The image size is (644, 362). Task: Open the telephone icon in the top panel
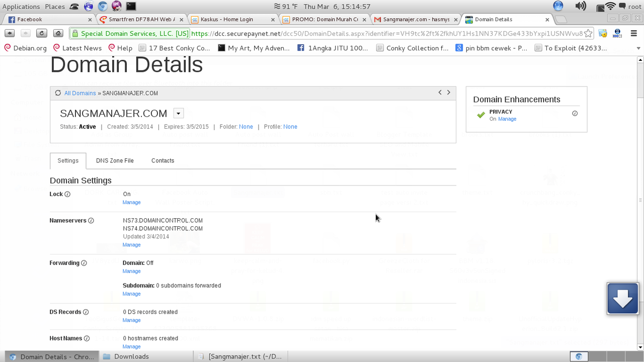pos(74,7)
